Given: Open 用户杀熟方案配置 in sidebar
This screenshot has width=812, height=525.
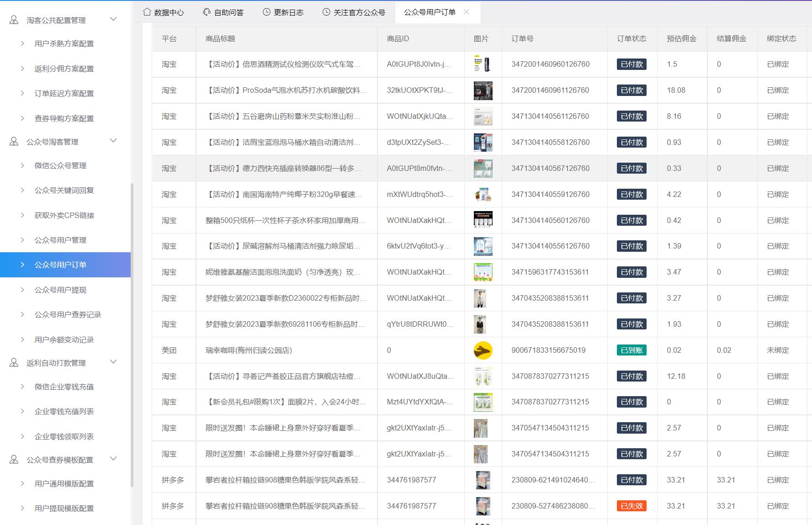Looking at the screenshot, I should click(65, 43).
